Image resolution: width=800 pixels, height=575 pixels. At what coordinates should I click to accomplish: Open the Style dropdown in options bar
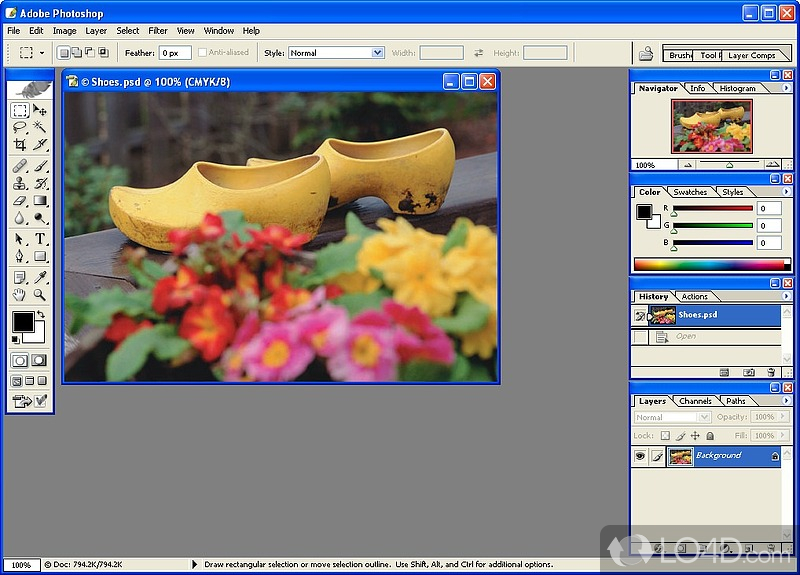click(336, 53)
